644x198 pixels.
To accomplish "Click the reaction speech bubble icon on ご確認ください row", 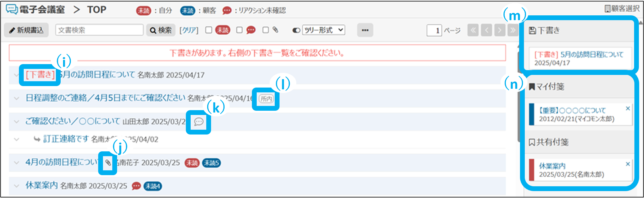I will (x=198, y=122).
